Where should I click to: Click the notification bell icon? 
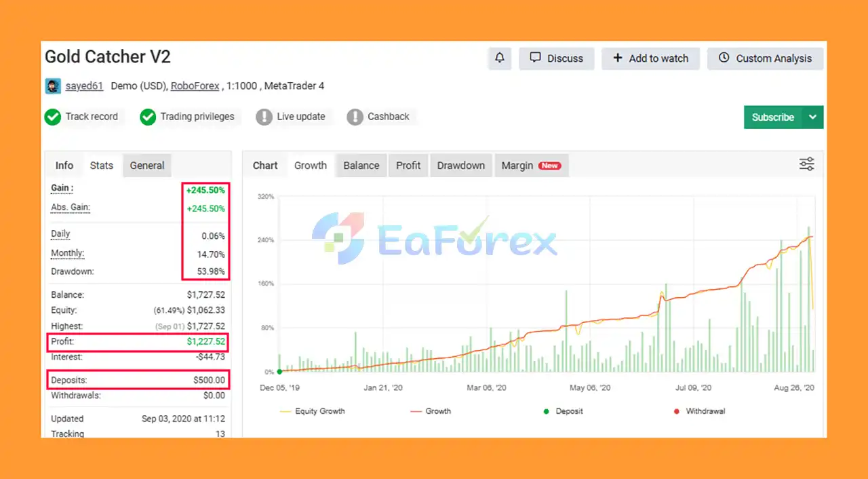point(500,58)
